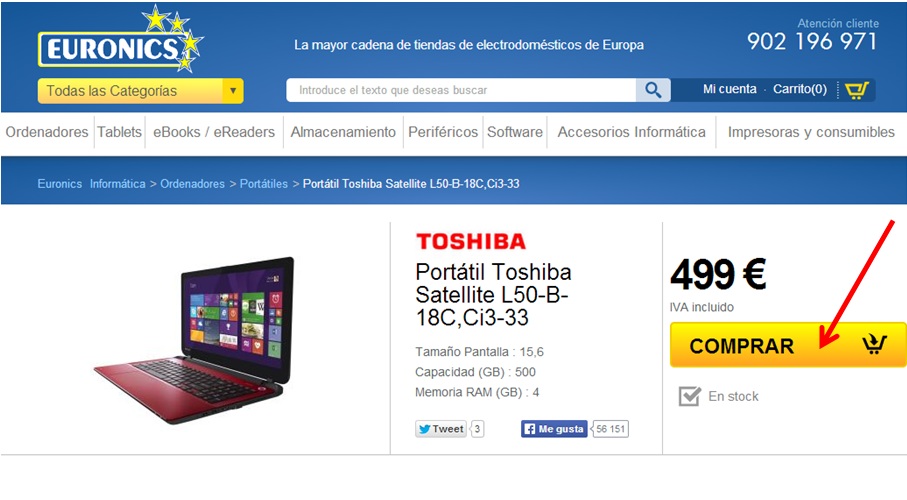Viewport: 907px width, 500px height.
Task: Click the red Toshiba laptop product image
Action: [x=194, y=340]
